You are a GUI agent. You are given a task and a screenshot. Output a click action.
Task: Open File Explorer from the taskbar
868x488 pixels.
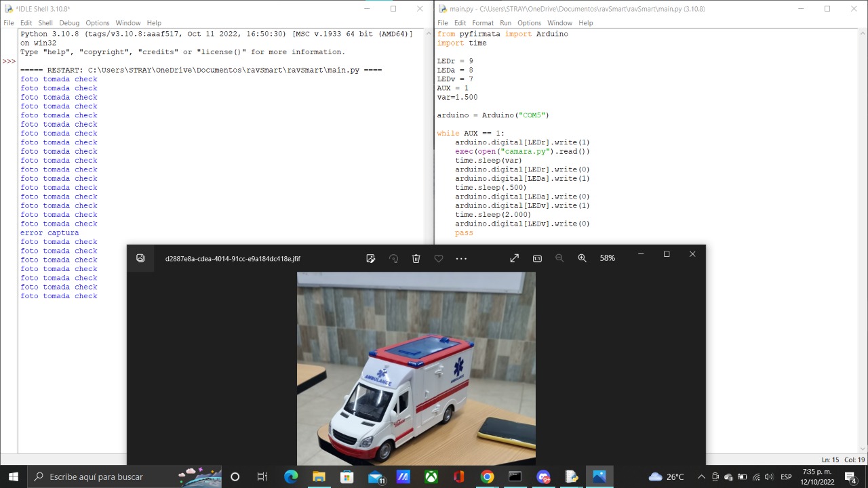[319, 476]
